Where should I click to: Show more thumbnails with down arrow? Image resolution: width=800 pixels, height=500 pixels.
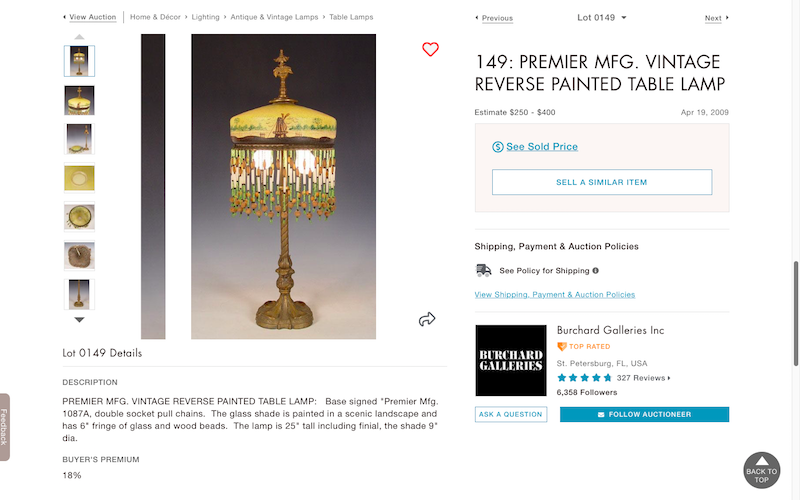(79, 320)
